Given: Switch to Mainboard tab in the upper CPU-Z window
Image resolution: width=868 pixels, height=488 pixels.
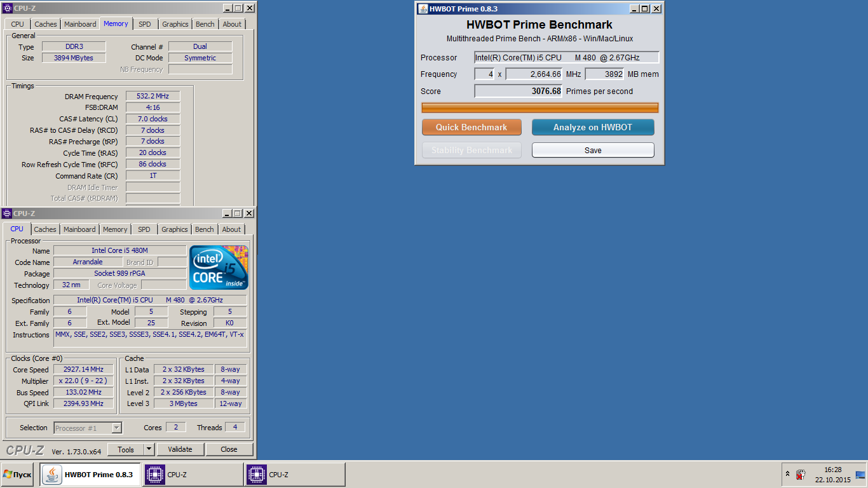Looking at the screenshot, I should (x=80, y=24).
